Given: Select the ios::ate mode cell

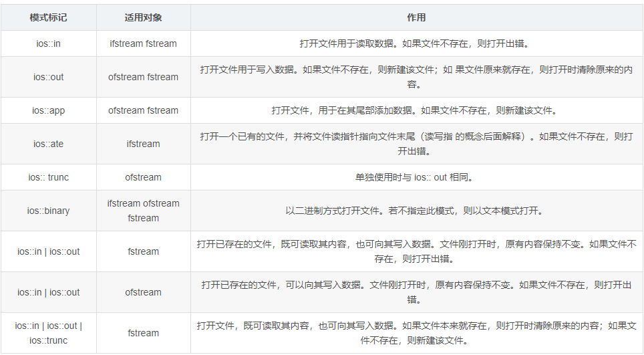Looking at the screenshot, I should 49,144.
